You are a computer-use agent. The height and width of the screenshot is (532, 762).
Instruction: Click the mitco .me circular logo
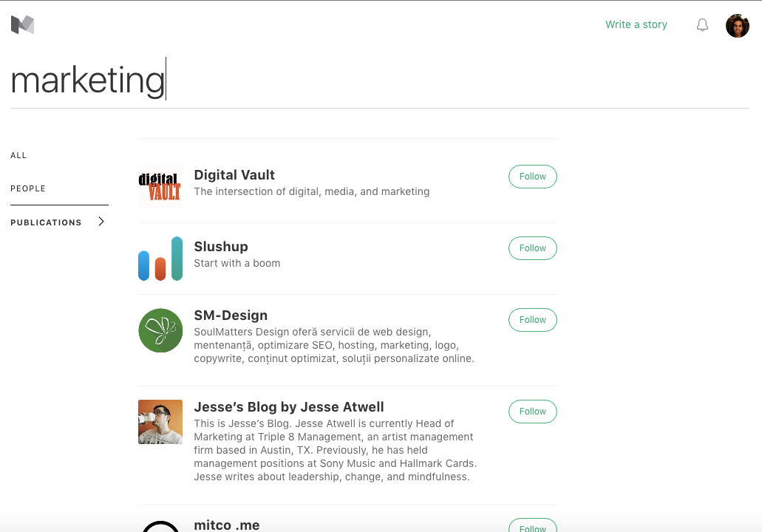tap(160, 525)
